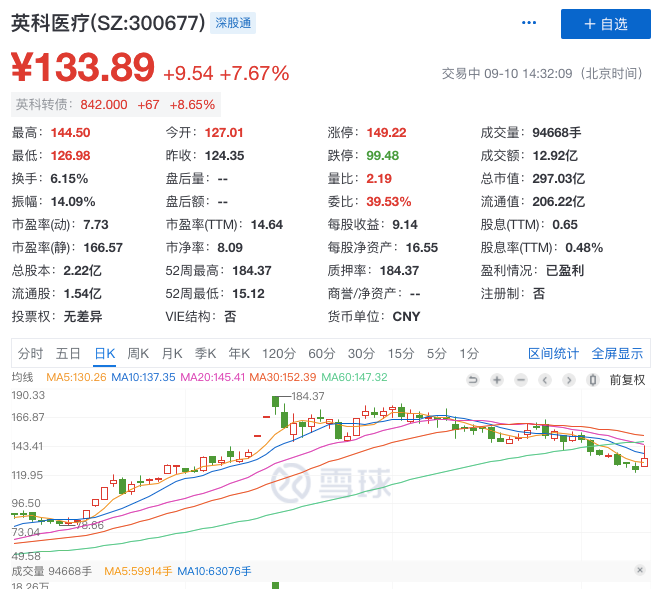The width and height of the screenshot is (666, 589).
Task: Click the 振幅 value 14.09%
Action: (73, 201)
